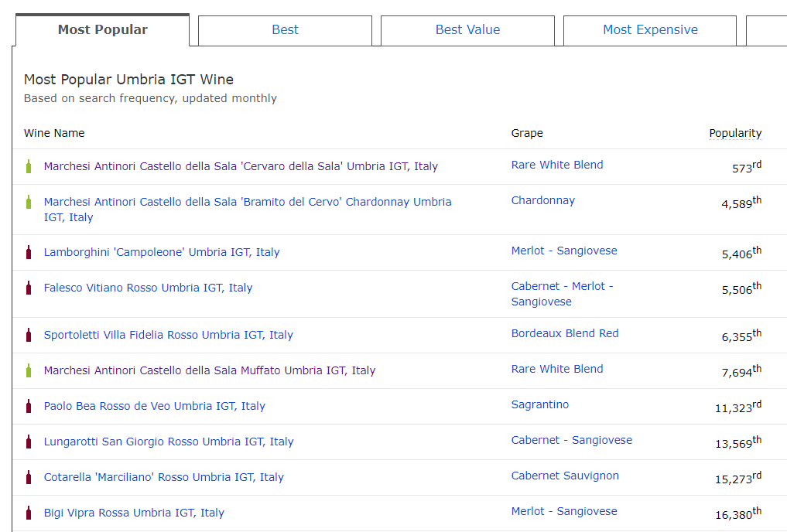Click the Sagrantino grape link
The image size is (787, 532).
coord(540,404)
